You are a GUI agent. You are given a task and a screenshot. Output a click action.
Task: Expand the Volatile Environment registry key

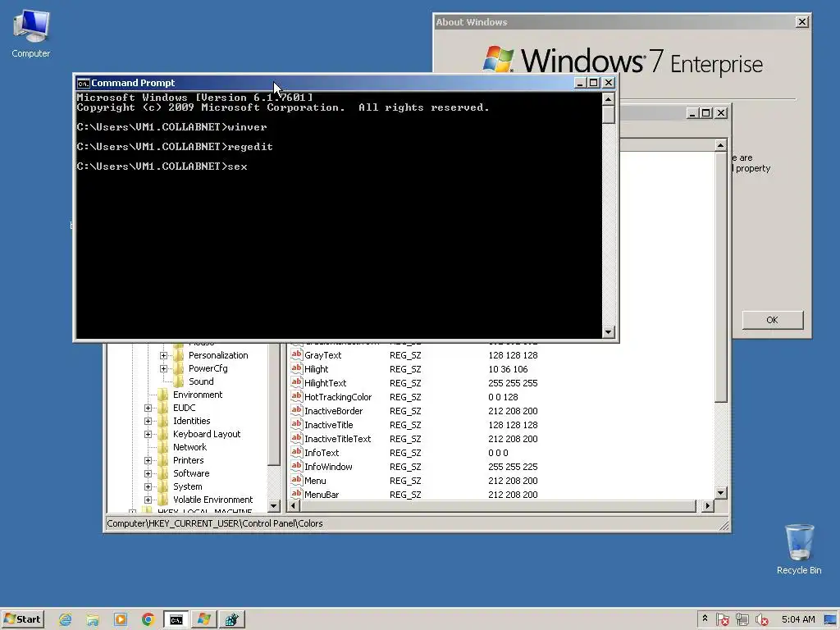click(x=148, y=500)
